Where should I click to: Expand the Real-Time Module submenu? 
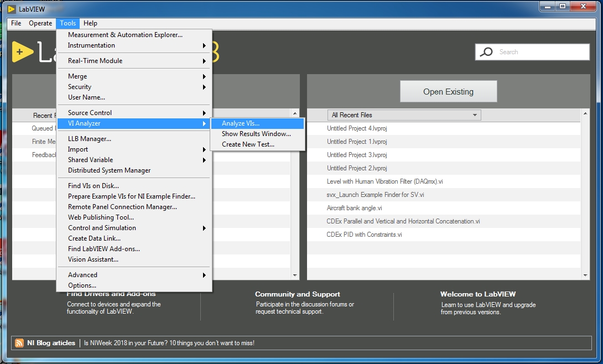coord(134,61)
